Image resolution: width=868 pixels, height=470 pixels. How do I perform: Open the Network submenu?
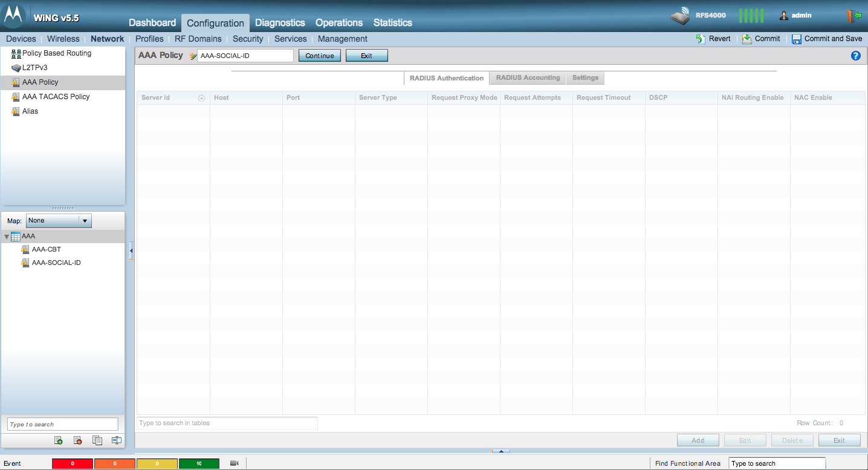[x=108, y=39]
